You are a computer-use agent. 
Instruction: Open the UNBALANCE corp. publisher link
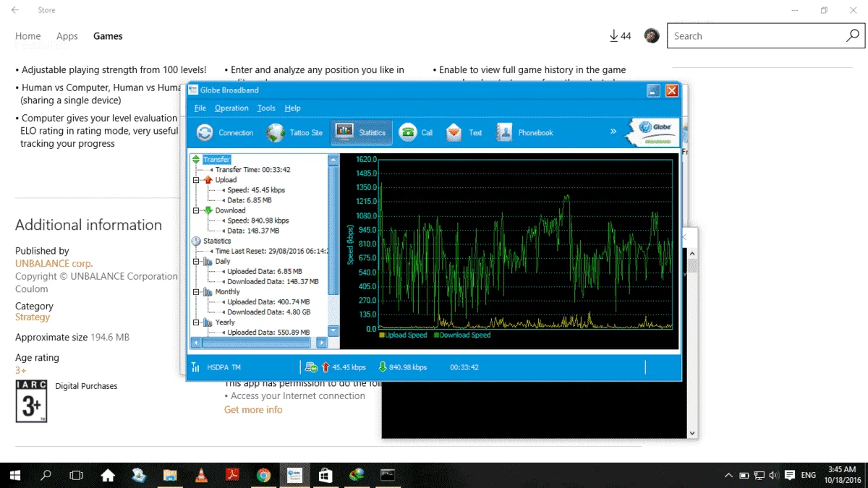54,264
